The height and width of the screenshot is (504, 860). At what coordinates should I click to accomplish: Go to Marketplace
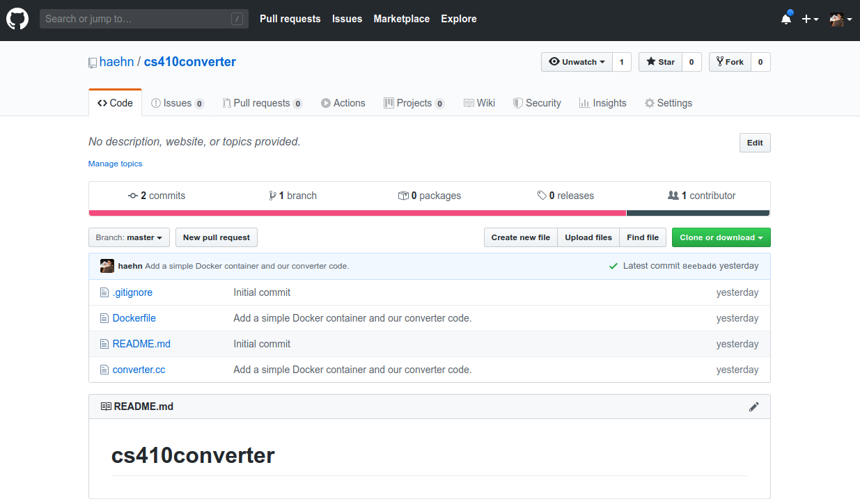coord(401,19)
